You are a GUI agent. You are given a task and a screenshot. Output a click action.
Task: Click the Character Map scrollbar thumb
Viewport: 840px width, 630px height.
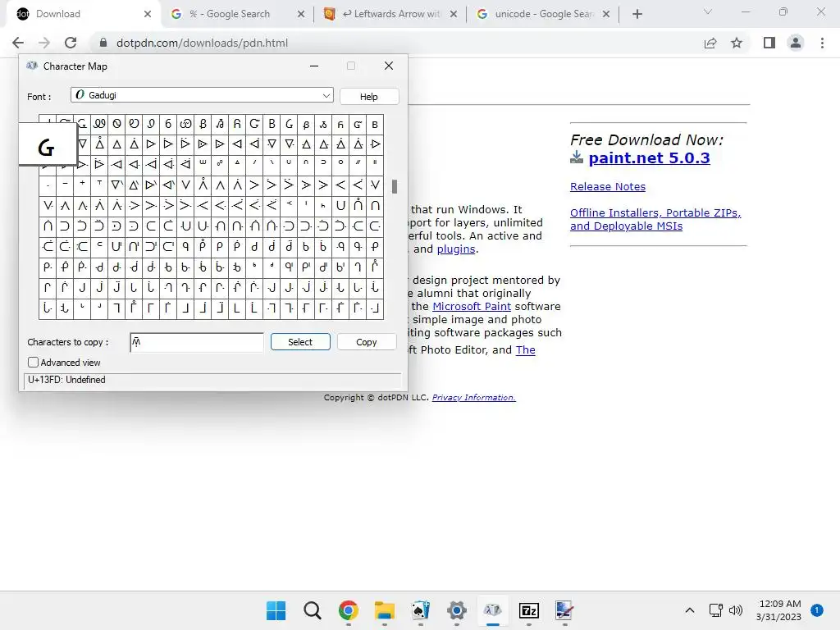pyautogui.click(x=395, y=186)
